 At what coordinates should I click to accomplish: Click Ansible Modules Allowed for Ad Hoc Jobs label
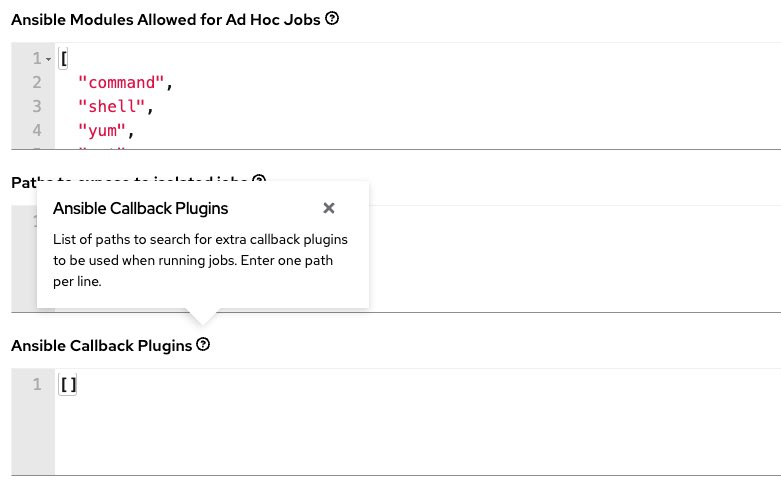tap(166, 19)
